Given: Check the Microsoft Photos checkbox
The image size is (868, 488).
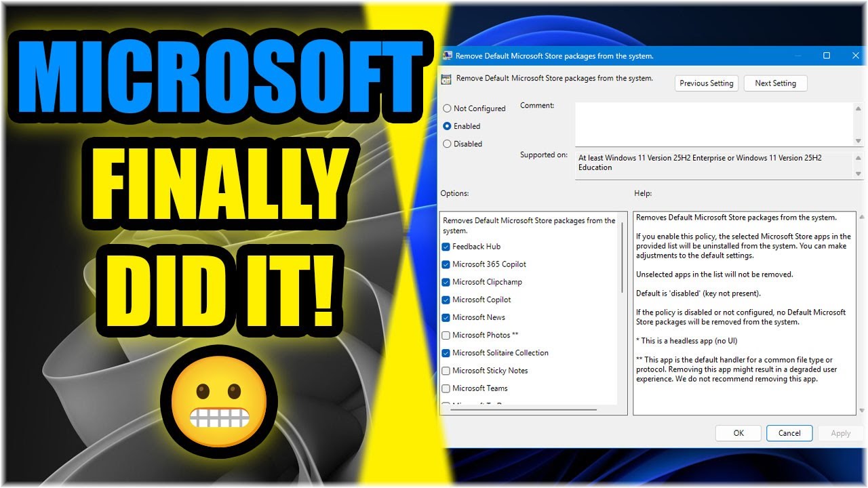Looking at the screenshot, I should [446, 335].
